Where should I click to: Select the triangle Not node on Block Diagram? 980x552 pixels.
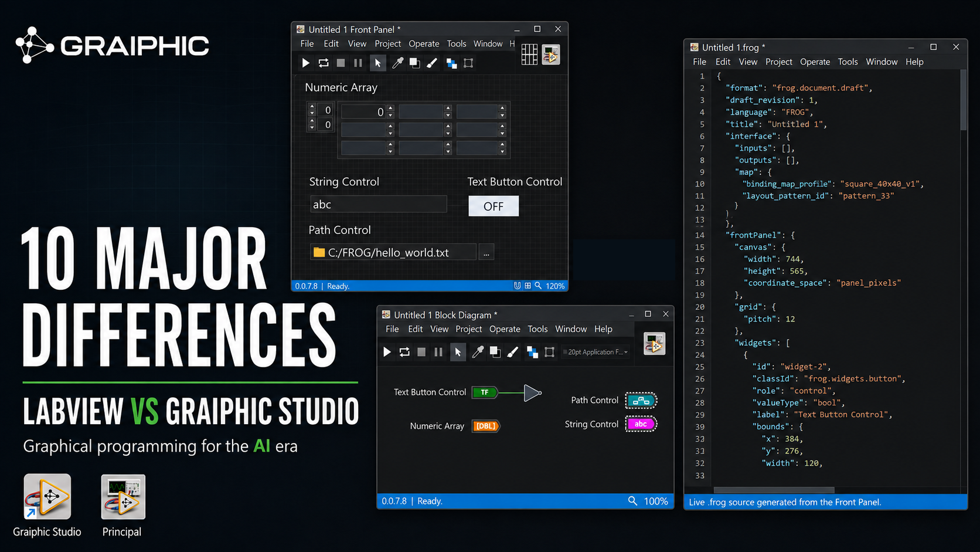(532, 393)
